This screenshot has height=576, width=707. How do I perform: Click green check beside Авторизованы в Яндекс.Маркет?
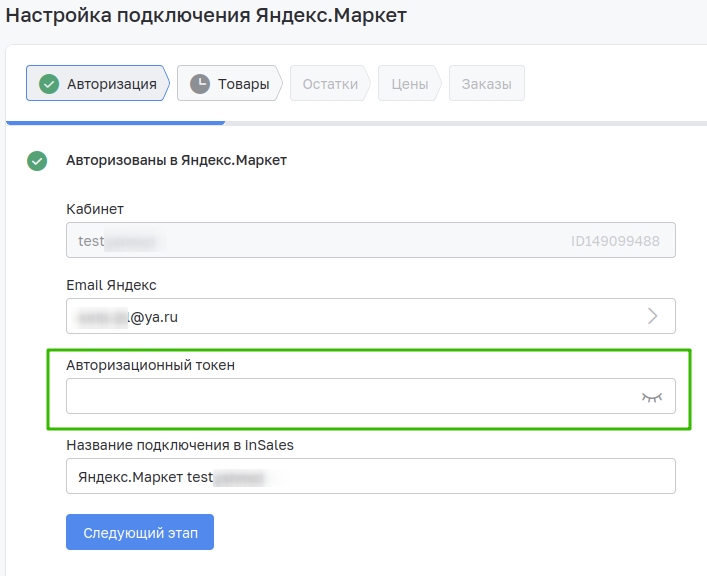pyautogui.click(x=37, y=161)
